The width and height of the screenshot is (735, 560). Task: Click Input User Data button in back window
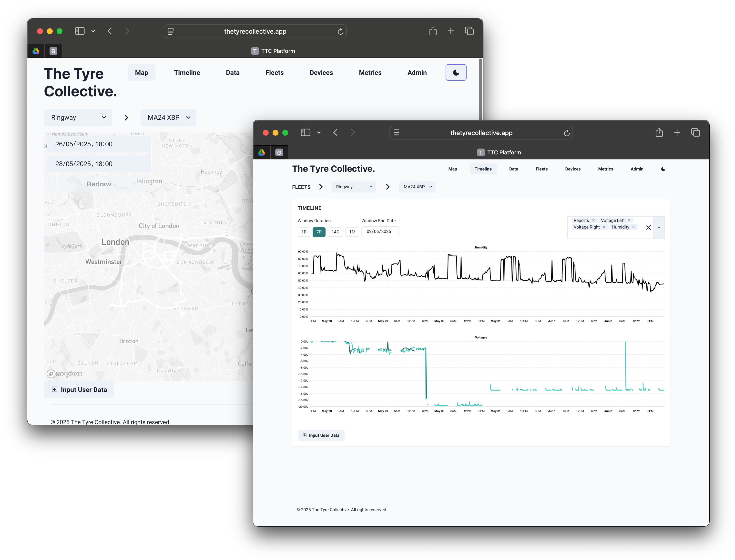(x=79, y=390)
